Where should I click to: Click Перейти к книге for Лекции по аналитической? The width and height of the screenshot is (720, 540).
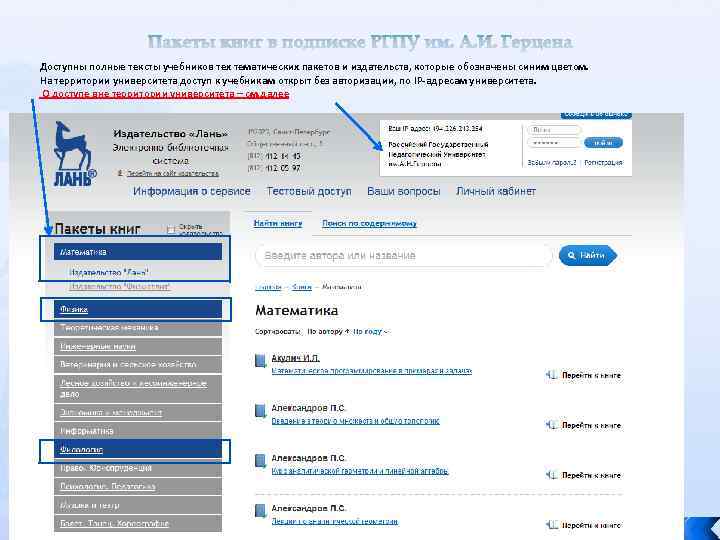591,525
